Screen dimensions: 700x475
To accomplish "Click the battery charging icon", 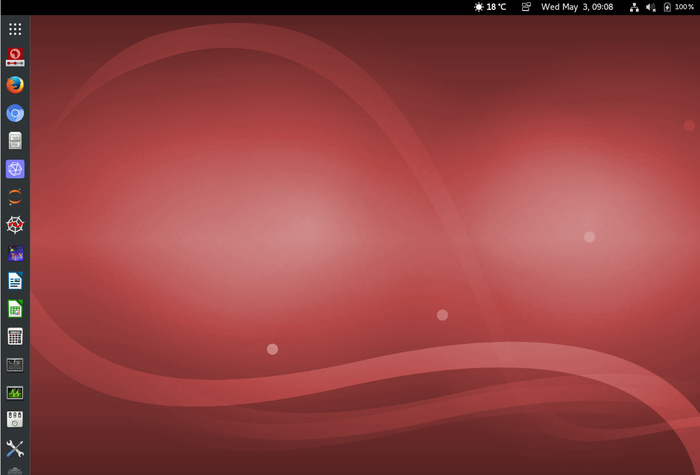I will 667,7.
